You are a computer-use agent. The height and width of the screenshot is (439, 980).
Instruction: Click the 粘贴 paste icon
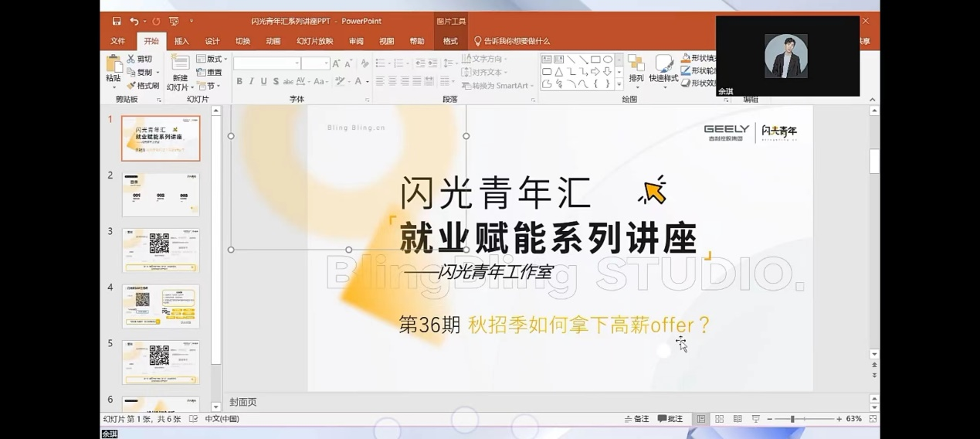click(114, 63)
